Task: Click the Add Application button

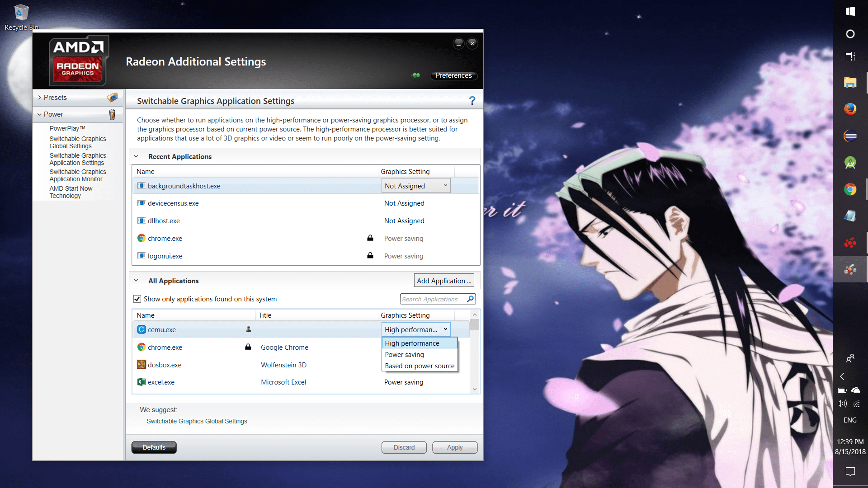Action: click(443, 280)
